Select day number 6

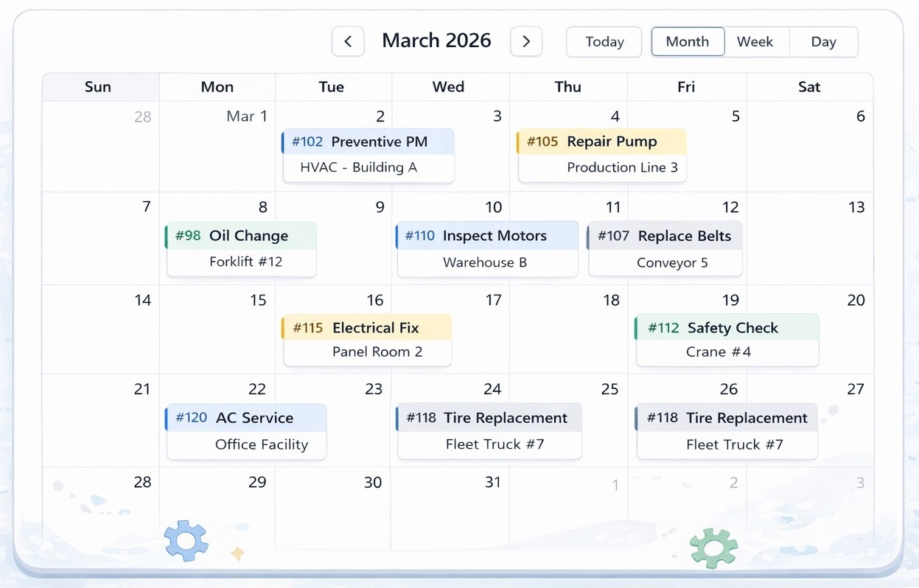tap(860, 116)
